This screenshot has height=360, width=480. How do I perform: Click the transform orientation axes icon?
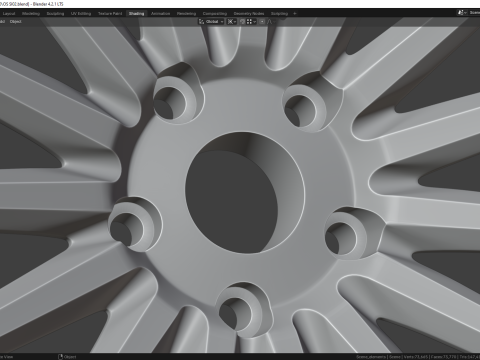coord(201,22)
